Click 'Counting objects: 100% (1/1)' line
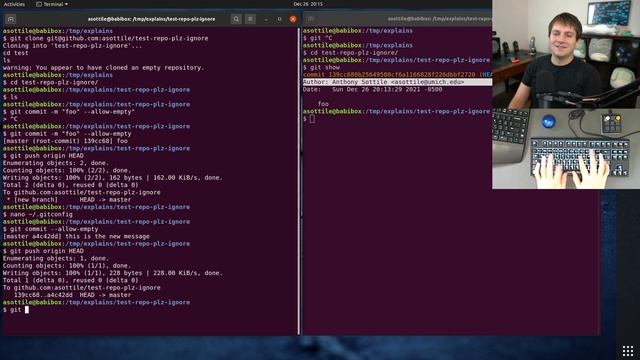Screen dimensions: 640x360 coord(66,266)
